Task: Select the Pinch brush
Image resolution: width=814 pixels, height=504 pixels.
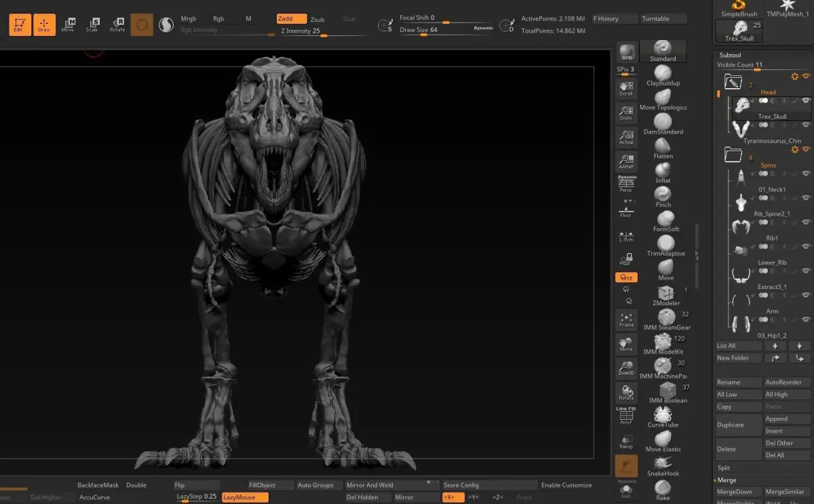Action: click(x=663, y=198)
